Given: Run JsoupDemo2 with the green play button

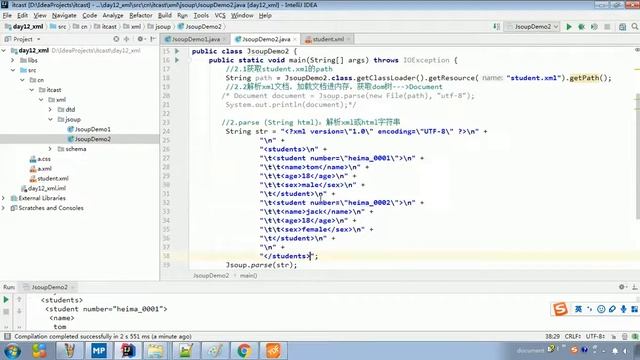Looking at the screenshot, I should (569, 27).
